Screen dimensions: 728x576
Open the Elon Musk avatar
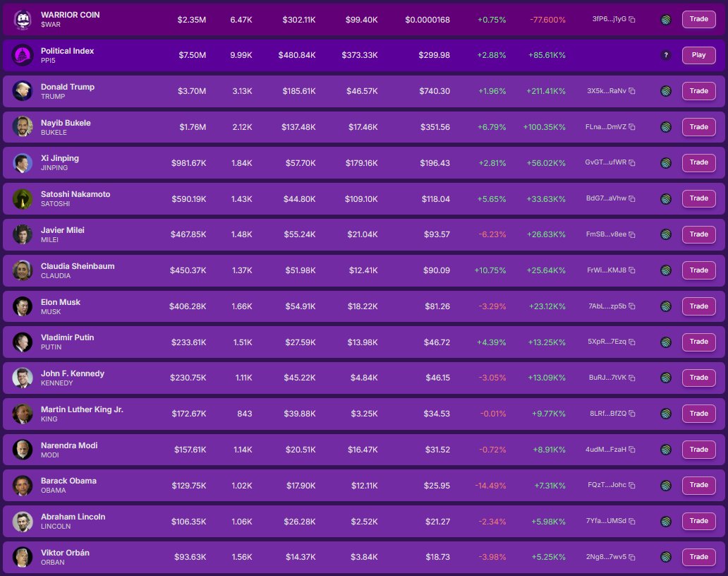(x=23, y=306)
